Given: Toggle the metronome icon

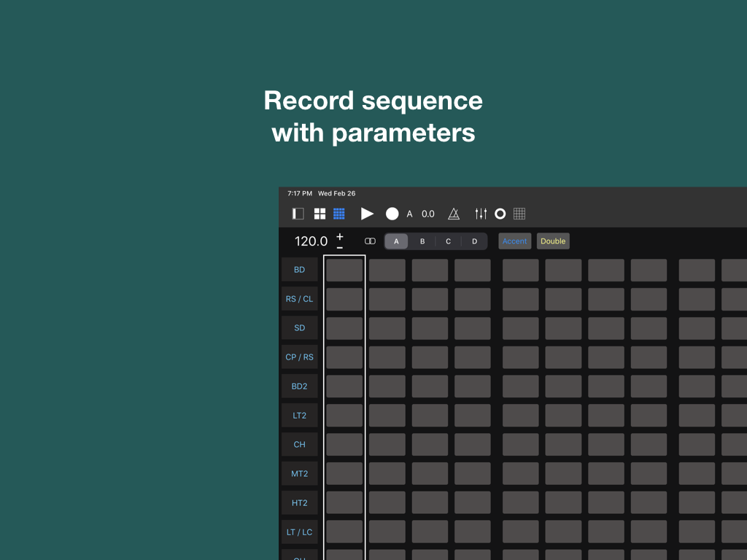Looking at the screenshot, I should (x=454, y=214).
